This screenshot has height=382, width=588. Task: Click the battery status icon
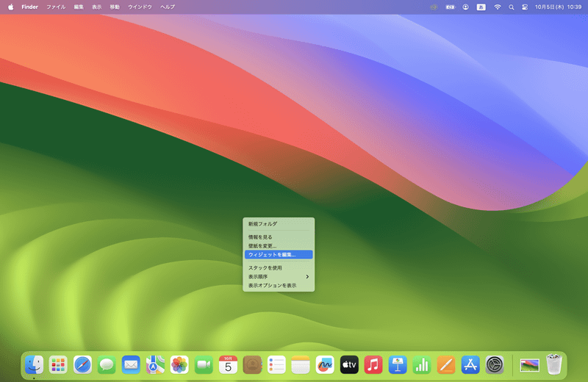(x=450, y=7)
